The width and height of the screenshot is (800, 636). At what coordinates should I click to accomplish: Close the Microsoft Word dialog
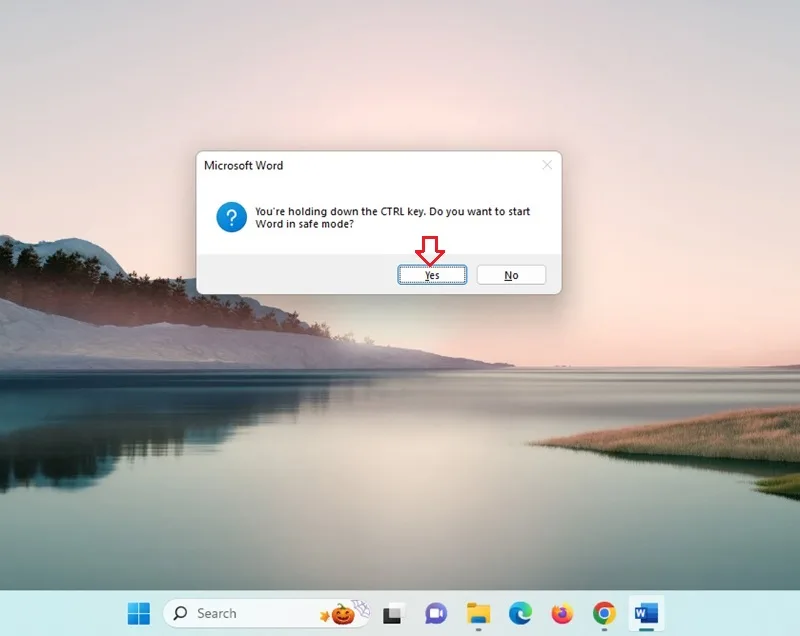547,165
